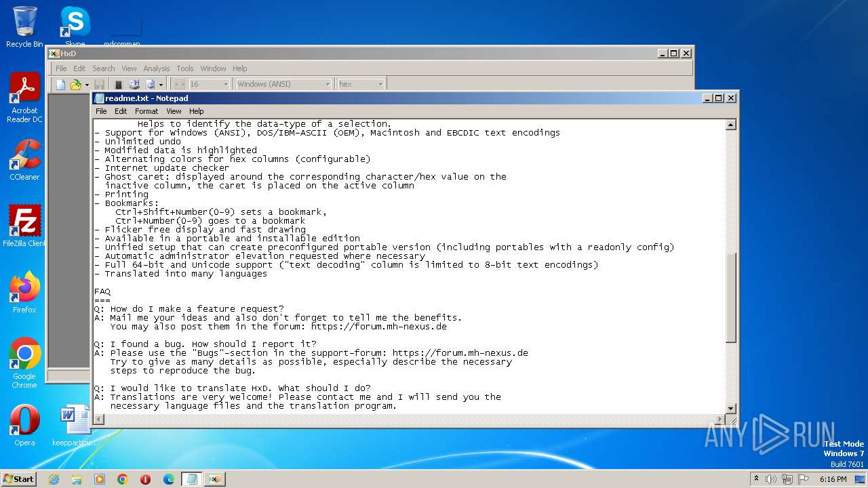Click File Explorer in the taskbar
Viewport: 868px width, 488px height.
click(x=77, y=479)
